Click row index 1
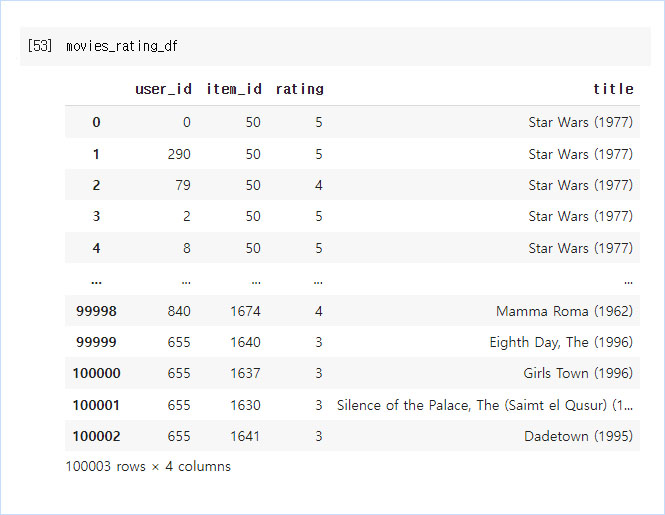665x515 pixels. [96, 154]
